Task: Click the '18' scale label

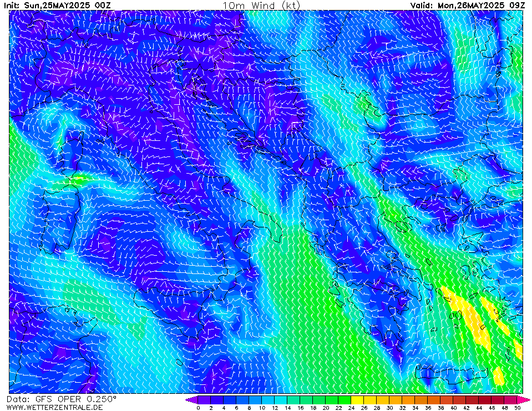Action: click(313, 408)
